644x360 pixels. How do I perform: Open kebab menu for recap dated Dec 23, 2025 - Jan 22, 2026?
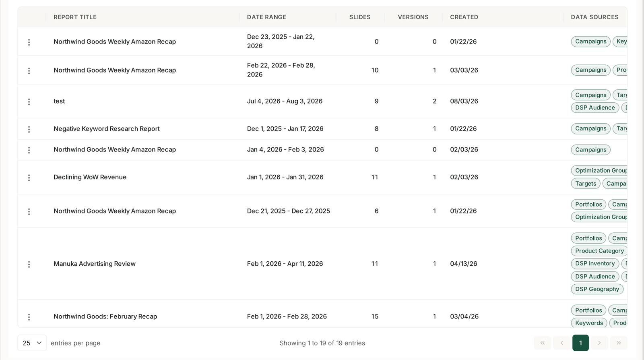click(29, 42)
